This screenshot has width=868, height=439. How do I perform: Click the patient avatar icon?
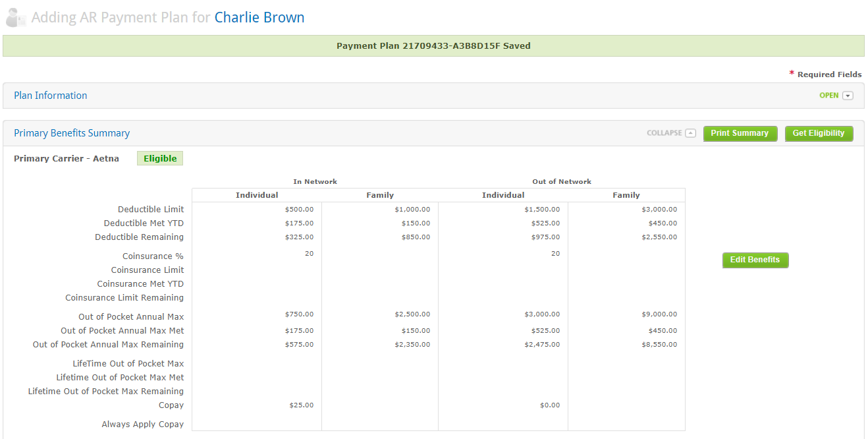point(16,18)
